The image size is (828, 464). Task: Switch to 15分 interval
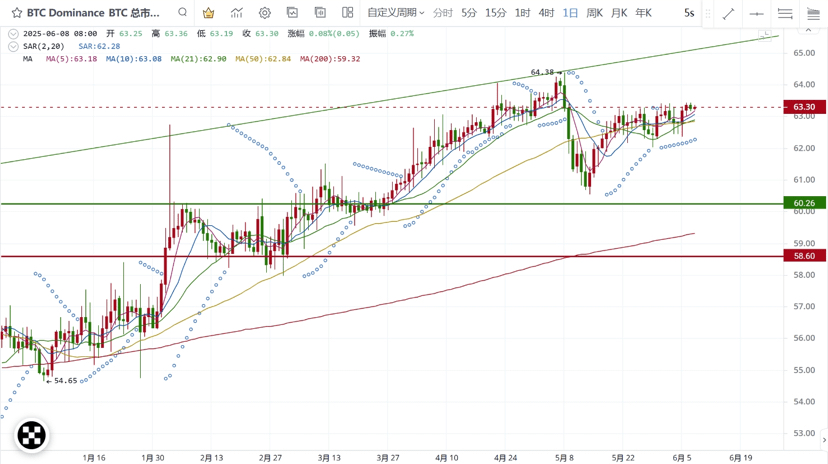[495, 13]
